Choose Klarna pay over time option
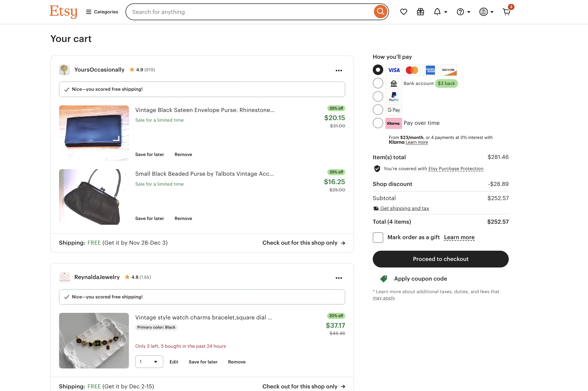 (378, 123)
